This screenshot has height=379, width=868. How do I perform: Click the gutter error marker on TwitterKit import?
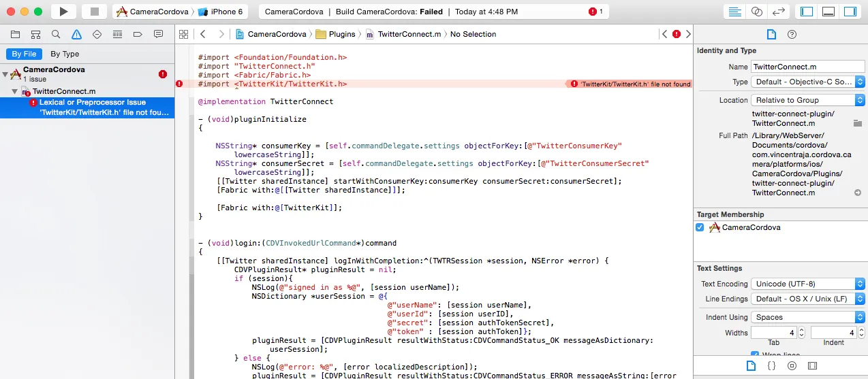point(180,84)
